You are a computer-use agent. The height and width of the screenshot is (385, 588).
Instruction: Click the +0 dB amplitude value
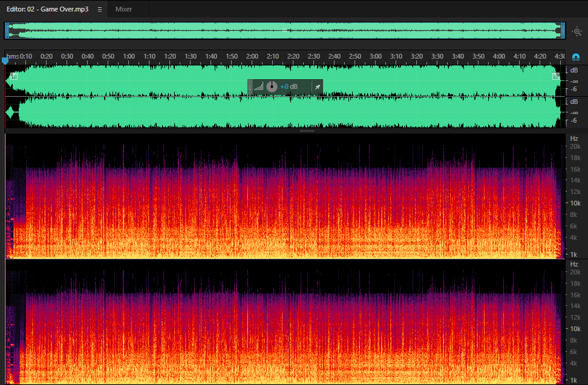point(289,86)
